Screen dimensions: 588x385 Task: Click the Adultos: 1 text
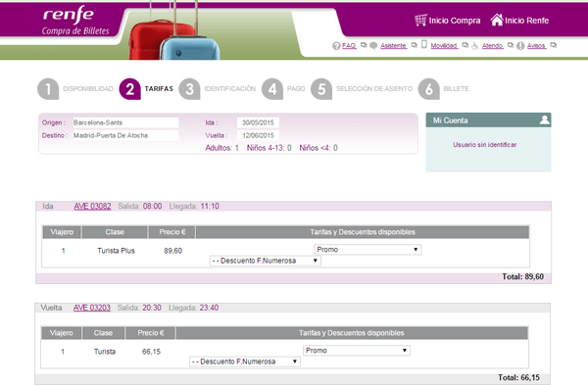222,148
